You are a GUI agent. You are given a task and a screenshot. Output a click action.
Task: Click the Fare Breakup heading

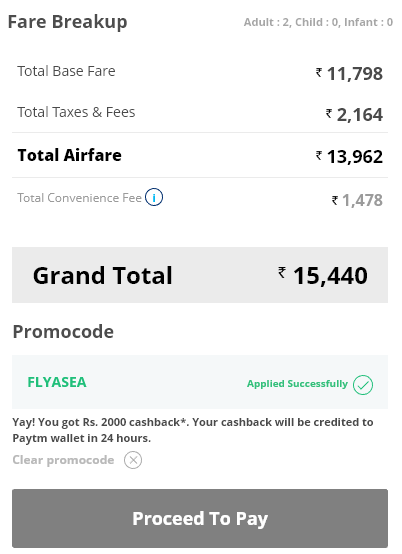(x=67, y=22)
